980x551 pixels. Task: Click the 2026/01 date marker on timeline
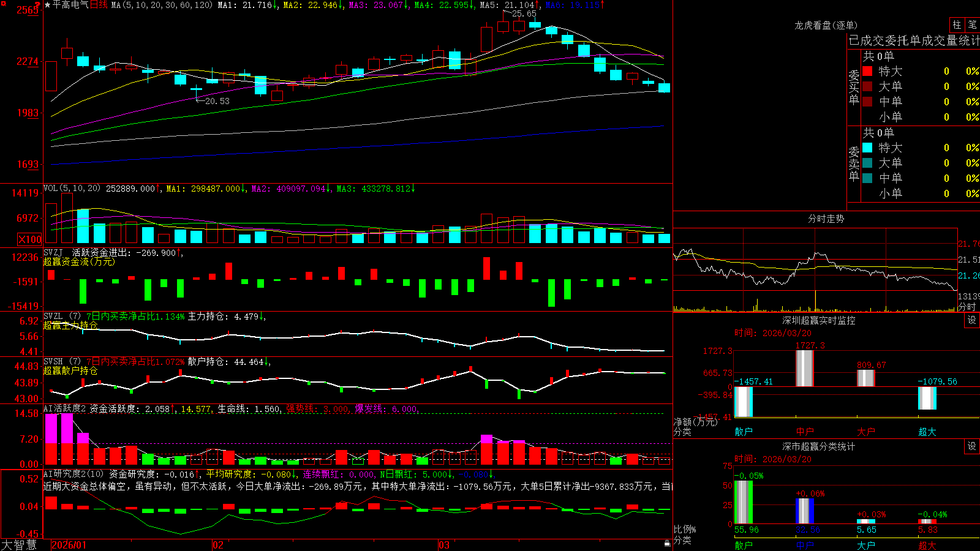coord(69,545)
